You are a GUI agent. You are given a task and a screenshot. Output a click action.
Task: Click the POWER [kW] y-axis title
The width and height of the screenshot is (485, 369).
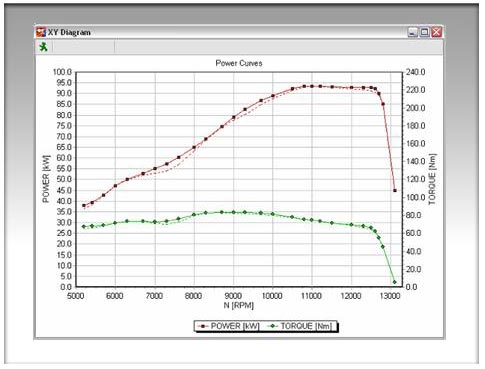46,179
